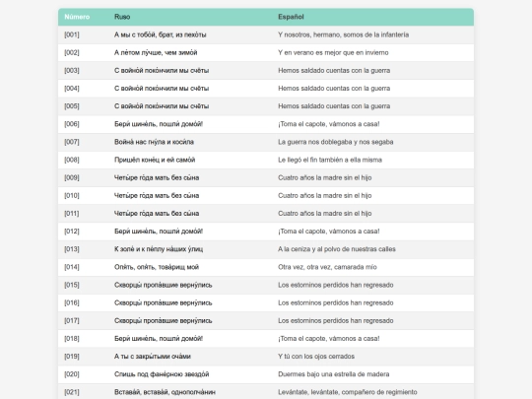The height and width of the screenshot is (399, 532).
Task: Click 'Hemos saldado cuentas' in row [004]
Action: coord(311,89)
